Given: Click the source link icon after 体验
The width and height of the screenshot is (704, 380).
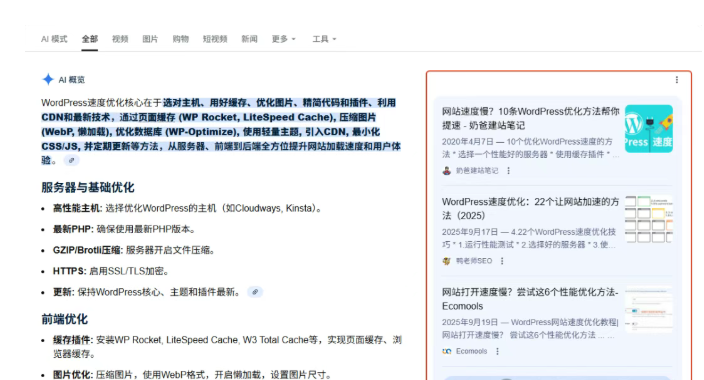Looking at the screenshot, I should point(71,160).
